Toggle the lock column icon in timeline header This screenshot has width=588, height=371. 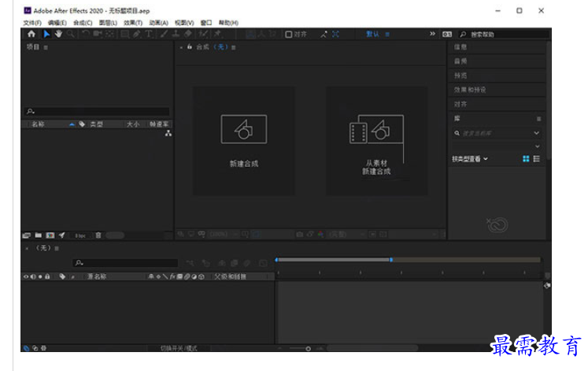[x=47, y=276]
